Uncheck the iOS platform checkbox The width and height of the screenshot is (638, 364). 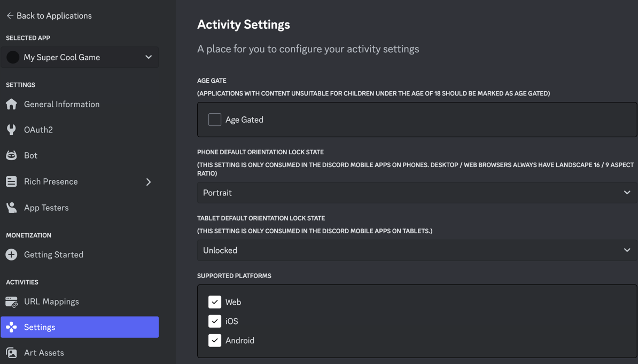215,321
